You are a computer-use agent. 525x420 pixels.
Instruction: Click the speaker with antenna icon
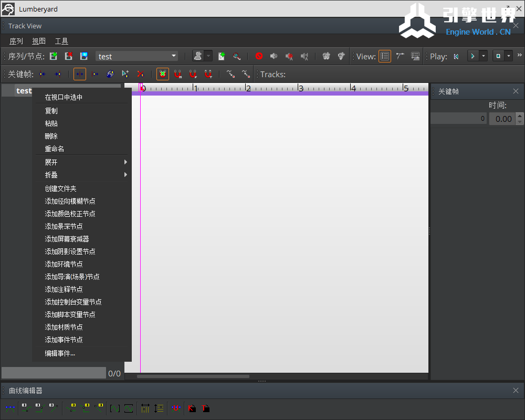click(x=304, y=56)
